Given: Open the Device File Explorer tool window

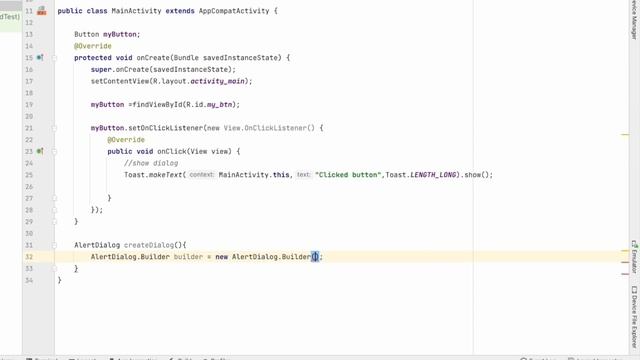Looking at the screenshot, I should (x=634, y=316).
